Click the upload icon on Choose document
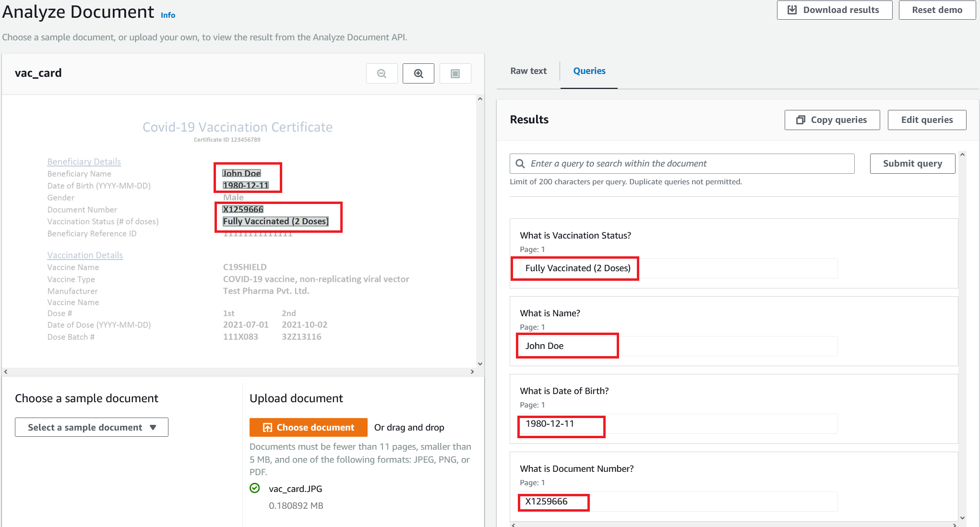 click(x=268, y=428)
